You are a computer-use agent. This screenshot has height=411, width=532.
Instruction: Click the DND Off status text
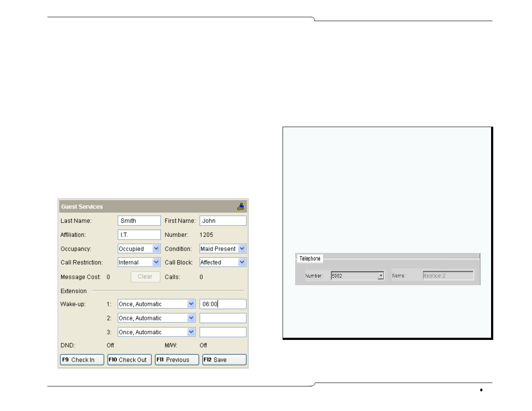tap(110, 345)
